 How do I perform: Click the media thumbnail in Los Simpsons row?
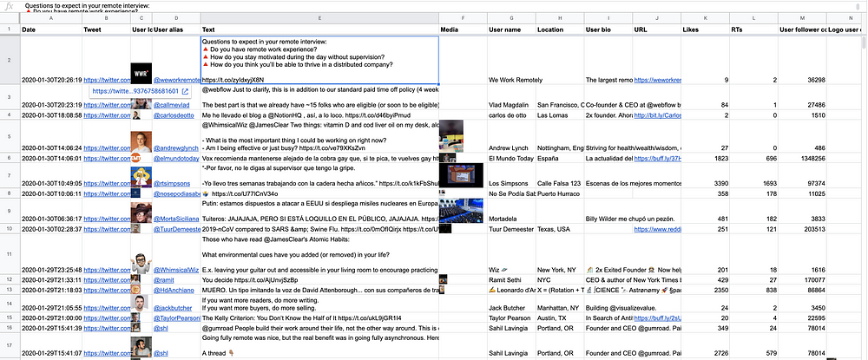[461, 175]
